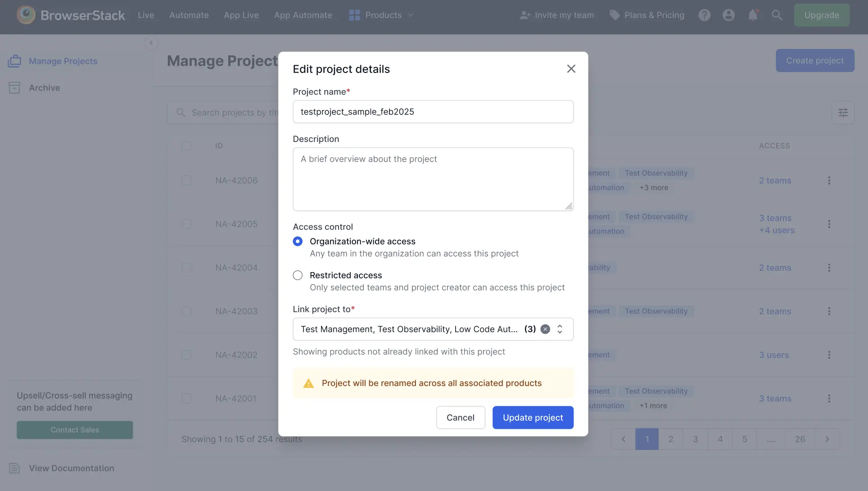Go to next page with arrow
This screenshot has width=868, height=491.
tap(827, 439)
